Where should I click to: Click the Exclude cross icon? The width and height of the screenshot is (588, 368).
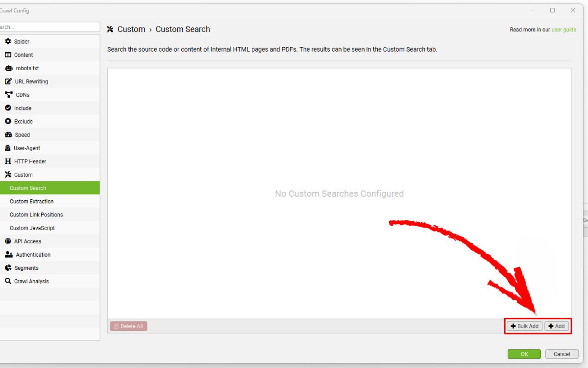pyautogui.click(x=8, y=121)
